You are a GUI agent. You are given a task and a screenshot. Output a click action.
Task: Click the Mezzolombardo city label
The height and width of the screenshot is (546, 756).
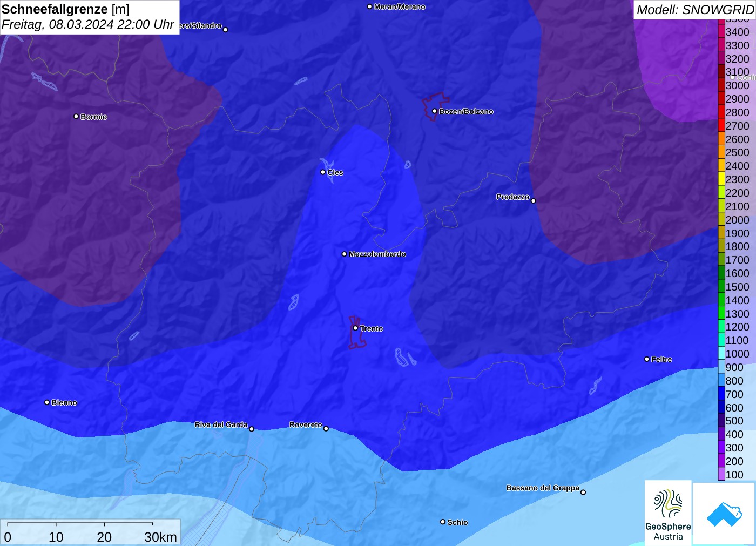pyautogui.click(x=377, y=254)
